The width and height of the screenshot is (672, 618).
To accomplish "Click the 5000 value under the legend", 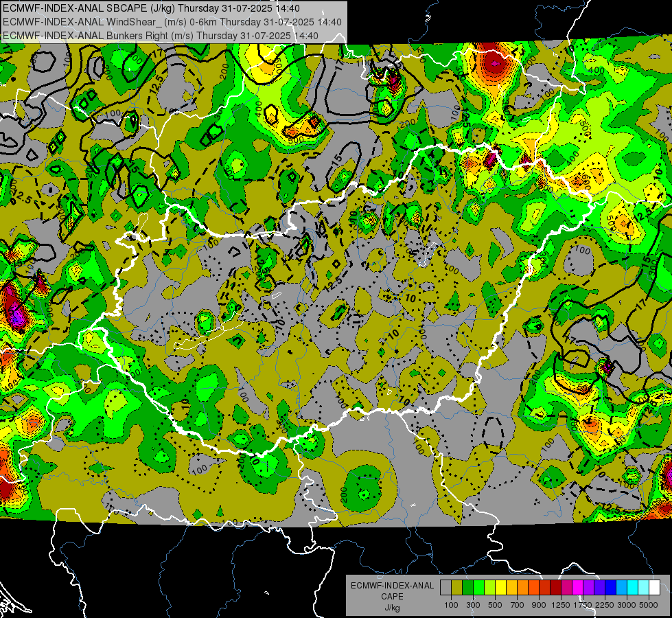I will 649,605.
